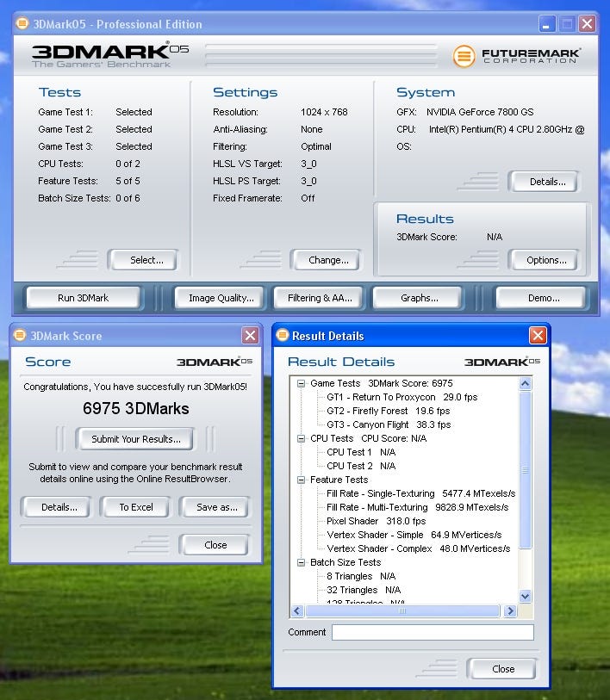Collapse the Feature Tests tree node
Screen dimensions: 610x700
302,480
